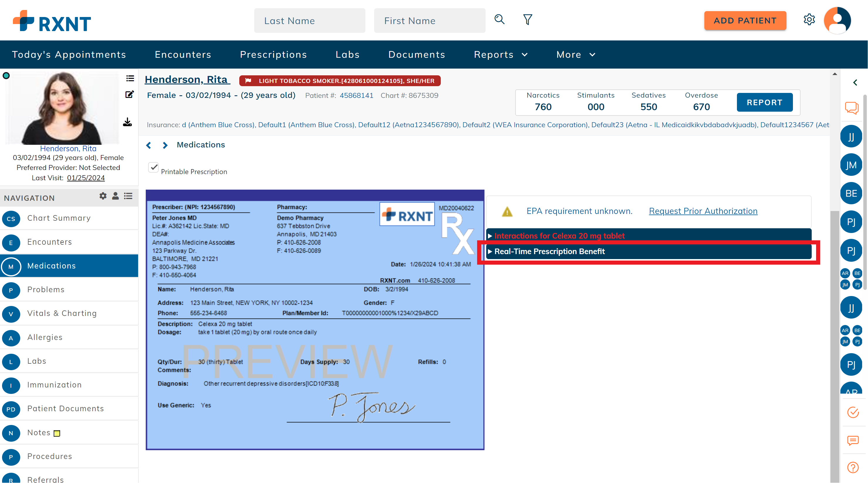Click the checkmark circle icon in right sidebar
Image resolution: width=868 pixels, height=483 pixels.
tap(853, 412)
